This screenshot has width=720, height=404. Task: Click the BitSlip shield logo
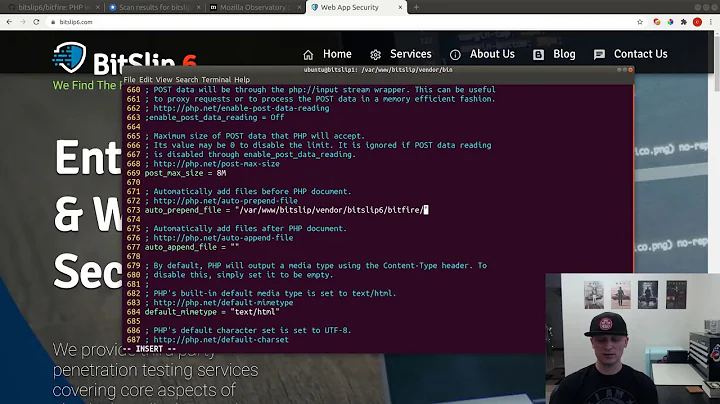[x=69, y=57]
